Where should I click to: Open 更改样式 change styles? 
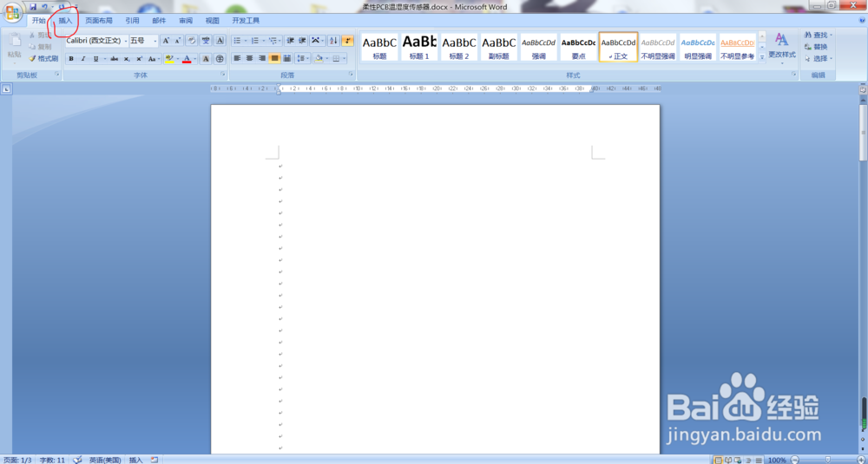[782, 48]
